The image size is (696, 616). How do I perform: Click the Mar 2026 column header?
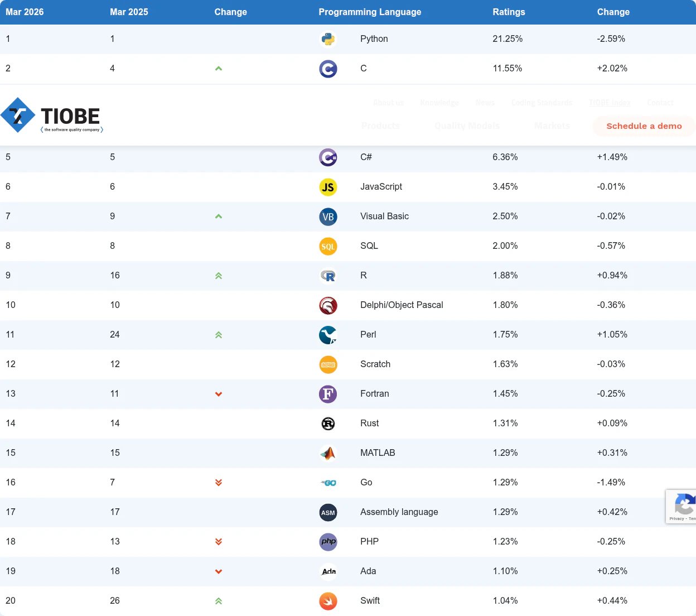click(25, 12)
